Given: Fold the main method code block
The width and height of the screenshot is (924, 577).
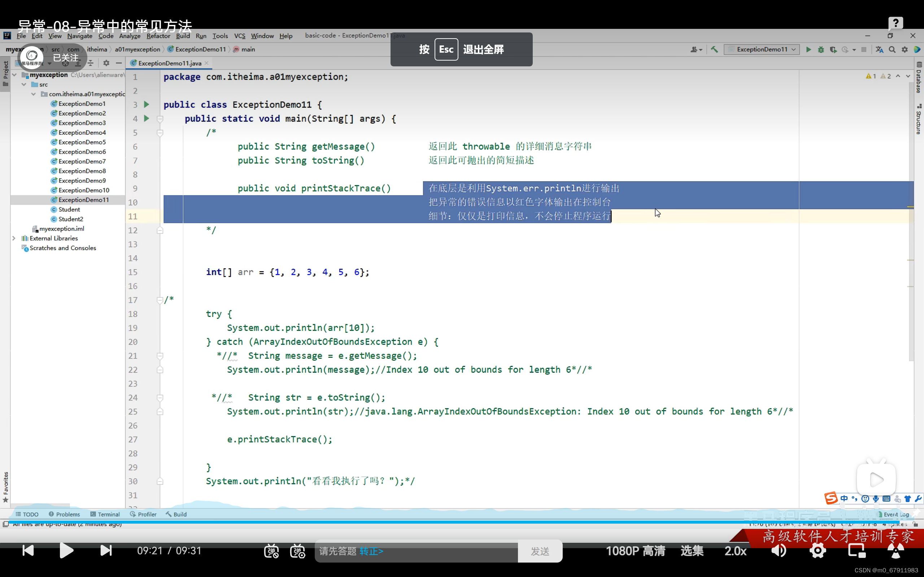Looking at the screenshot, I should pos(160,119).
